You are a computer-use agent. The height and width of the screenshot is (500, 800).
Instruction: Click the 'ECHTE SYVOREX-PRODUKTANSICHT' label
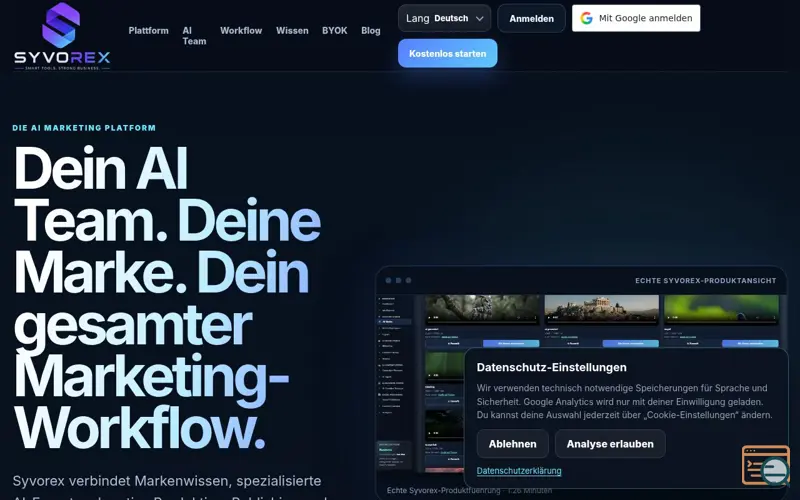coord(705,281)
